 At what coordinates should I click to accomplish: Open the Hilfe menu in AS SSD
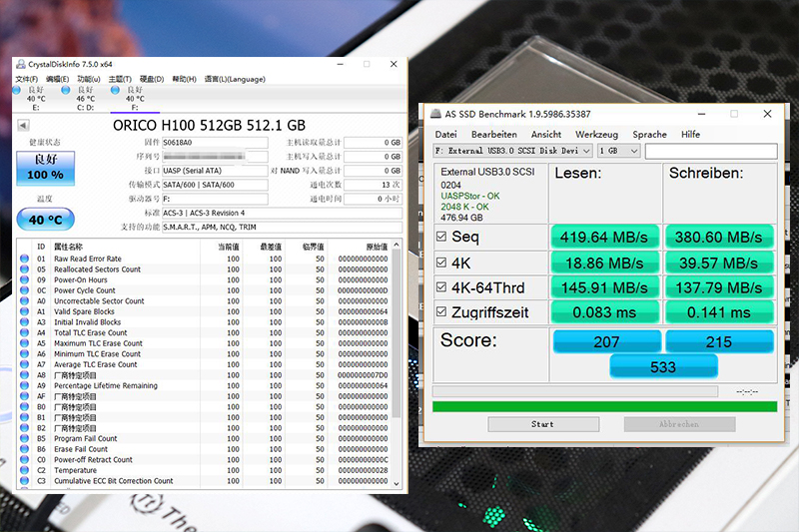tap(690, 135)
